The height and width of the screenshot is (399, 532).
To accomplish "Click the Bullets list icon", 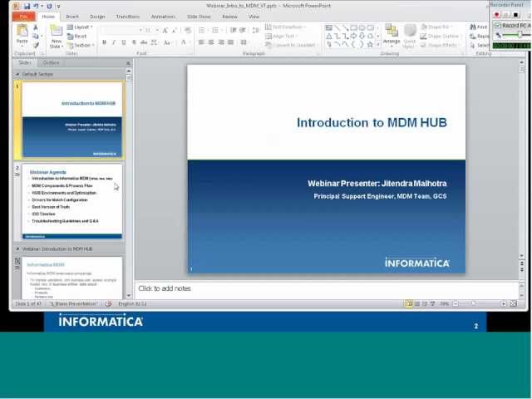I will point(202,31).
